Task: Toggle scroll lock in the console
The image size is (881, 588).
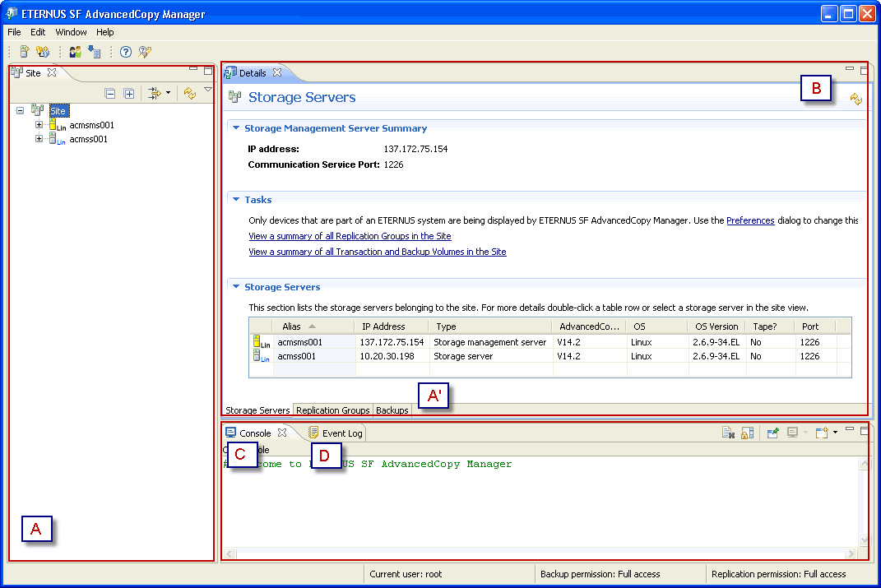Action: [x=747, y=433]
